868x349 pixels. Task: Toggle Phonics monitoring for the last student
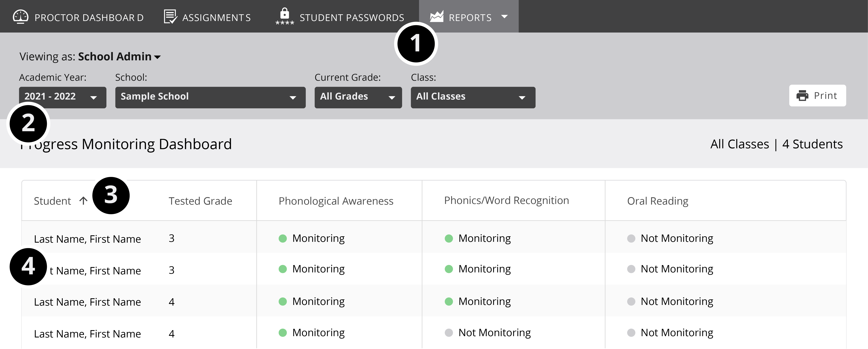[x=448, y=333]
